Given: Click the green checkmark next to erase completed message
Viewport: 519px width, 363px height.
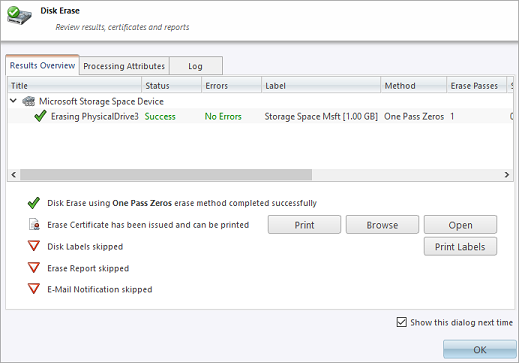Looking at the screenshot, I should coord(34,203).
